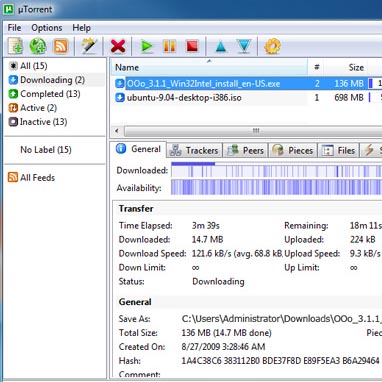Start torrent with green play icon
The height and width of the screenshot is (382, 382).
click(x=146, y=46)
